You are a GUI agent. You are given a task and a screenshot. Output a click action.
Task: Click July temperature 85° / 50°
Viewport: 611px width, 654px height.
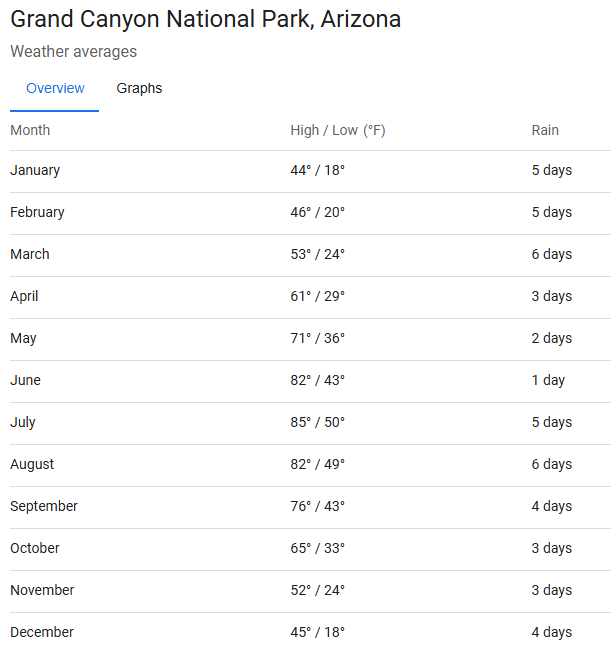coord(317,422)
